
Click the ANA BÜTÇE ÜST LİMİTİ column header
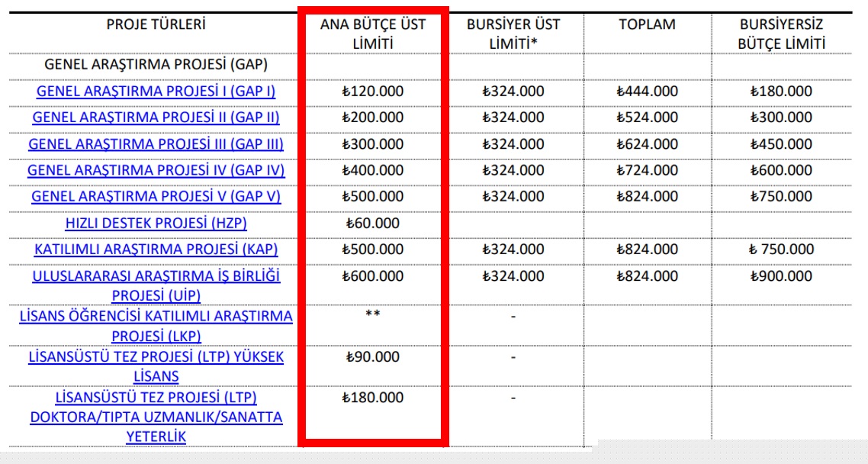(372, 34)
